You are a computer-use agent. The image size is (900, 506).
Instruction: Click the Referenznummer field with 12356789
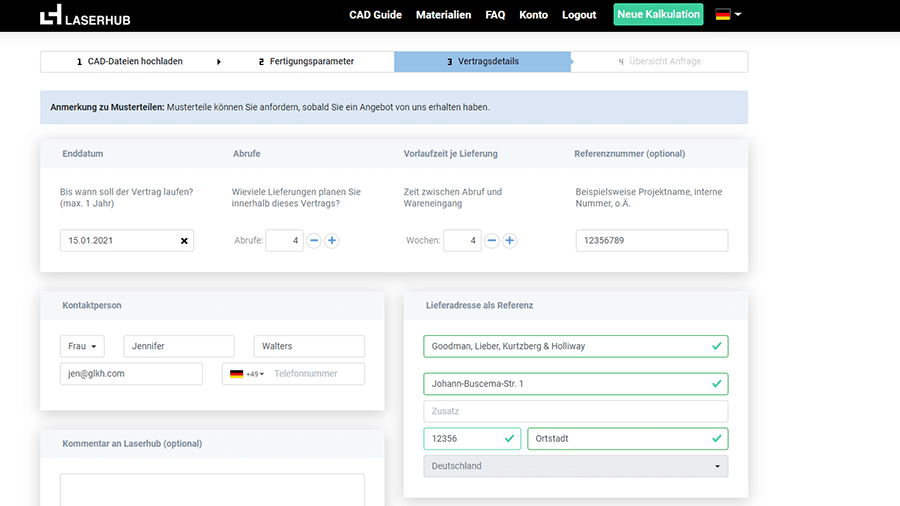coord(652,240)
